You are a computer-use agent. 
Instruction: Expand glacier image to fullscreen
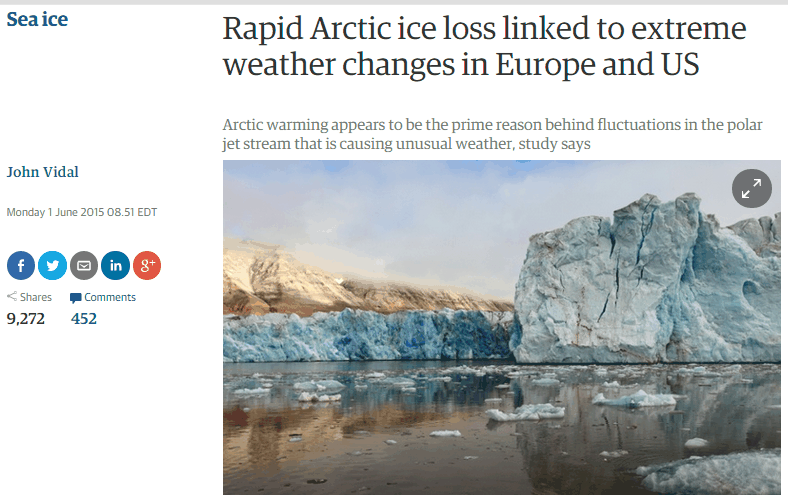coord(751,188)
